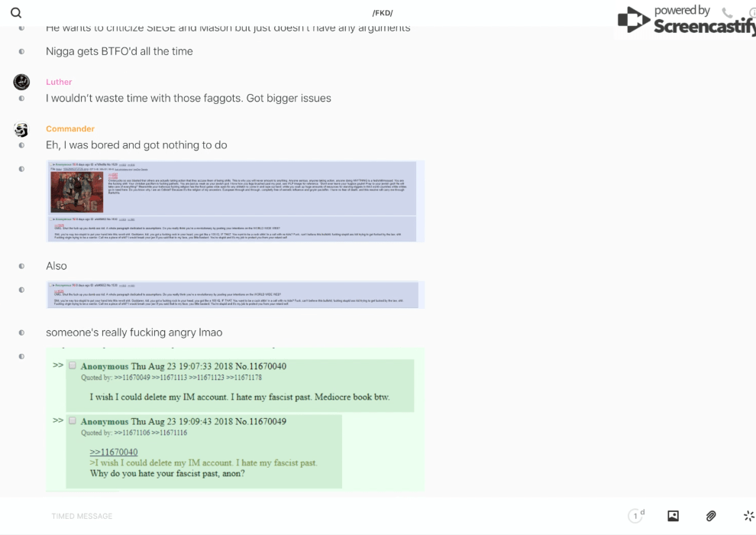This screenshot has height=535, width=756.
Task: Tick checkbox on post No.11670040
Action: point(73,366)
